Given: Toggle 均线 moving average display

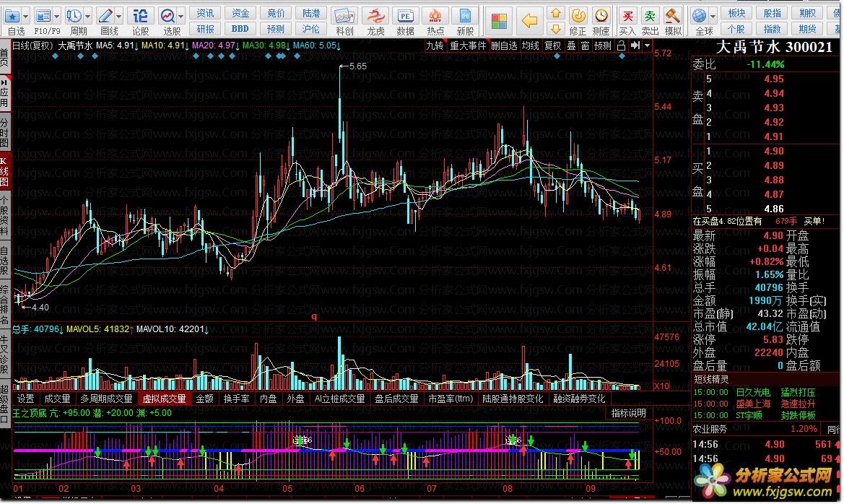Looking at the screenshot, I should pyautogui.click(x=530, y=45).
